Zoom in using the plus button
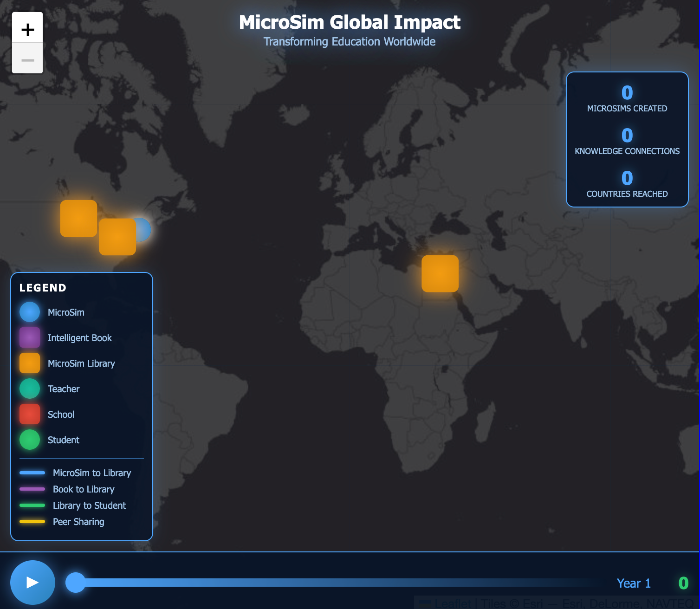The height and width of the screenshot is (609, 700). [x=27, y=29]
